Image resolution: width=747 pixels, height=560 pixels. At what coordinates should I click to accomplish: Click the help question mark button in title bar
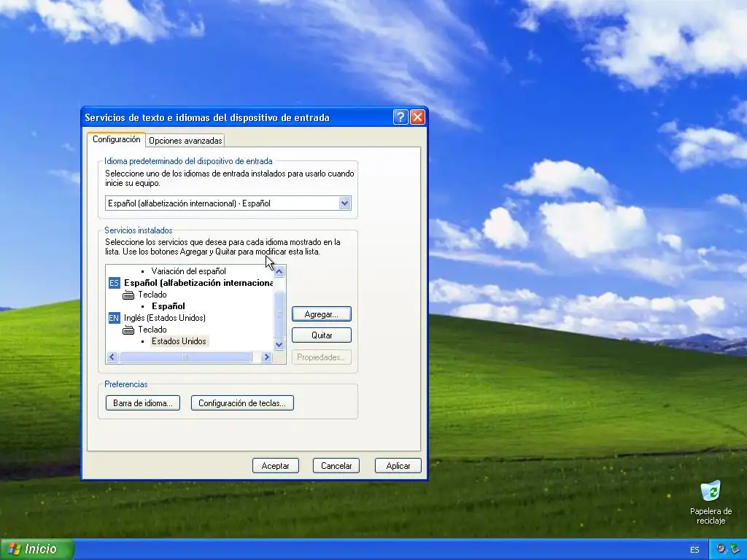pos(400,117)
